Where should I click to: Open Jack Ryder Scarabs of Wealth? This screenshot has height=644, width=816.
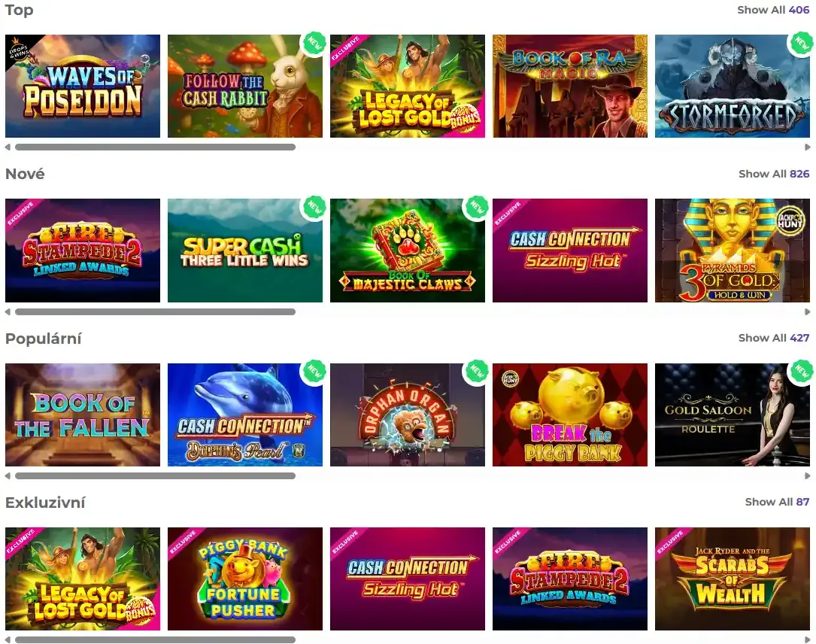[x=733, y=579]
